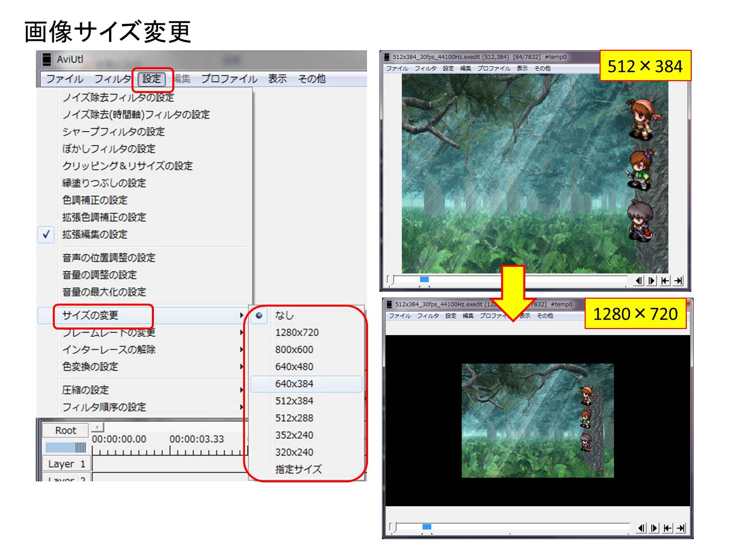747x560 pixels.
Task: Open シャープフィルタの設定
Action: click(114, 131)
